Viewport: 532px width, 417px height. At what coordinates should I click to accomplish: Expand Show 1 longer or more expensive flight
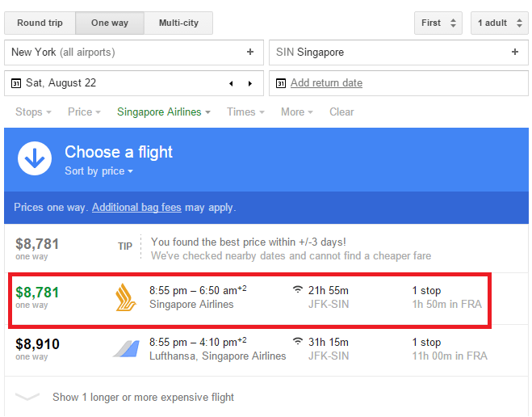[143, 397]
